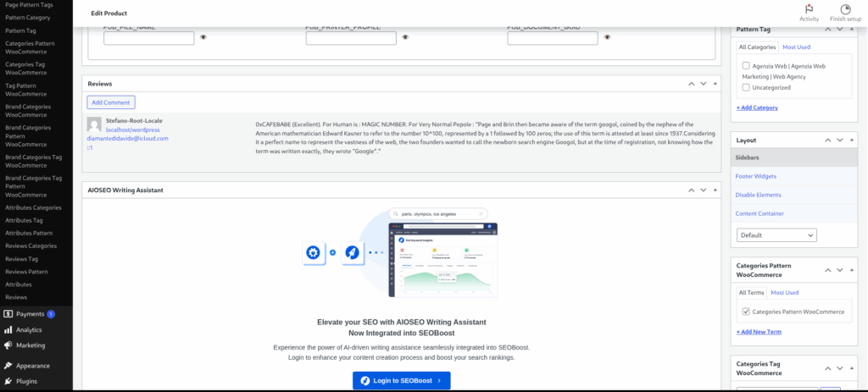Collapse the AIOSEO Writing Assistant panel

coord(715,190)
